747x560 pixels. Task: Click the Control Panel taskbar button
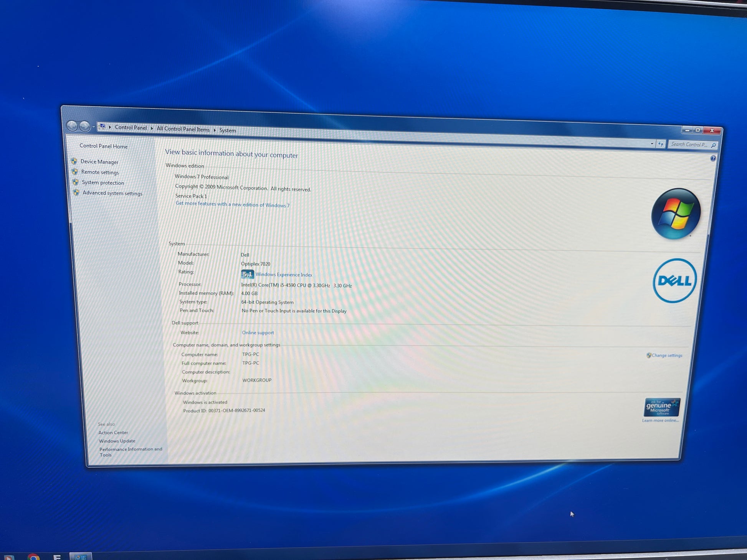pyautogui.click(x=81, y=557)
